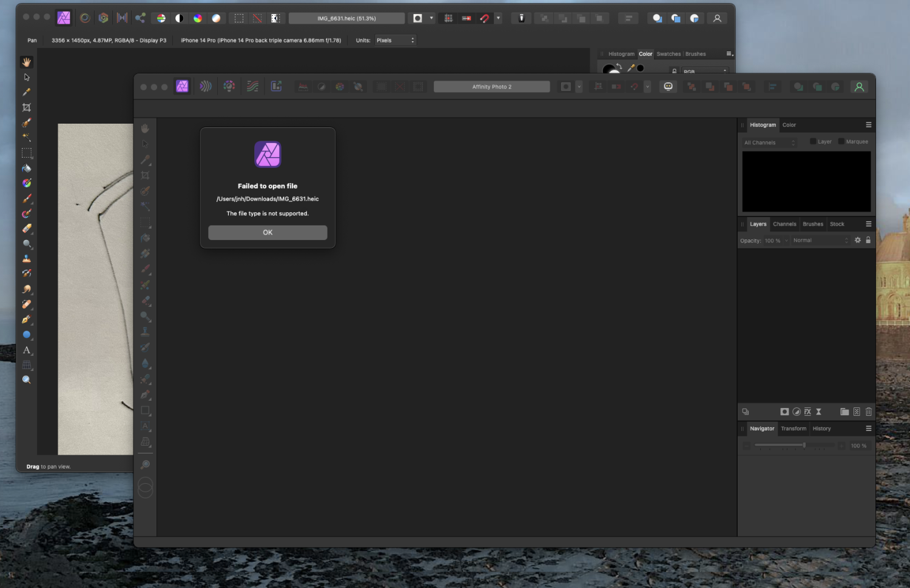Viewport: 910px width, 588px height.
Task: Create a new layer group folder
Action: pyautogui.click(x=844, y=412)
